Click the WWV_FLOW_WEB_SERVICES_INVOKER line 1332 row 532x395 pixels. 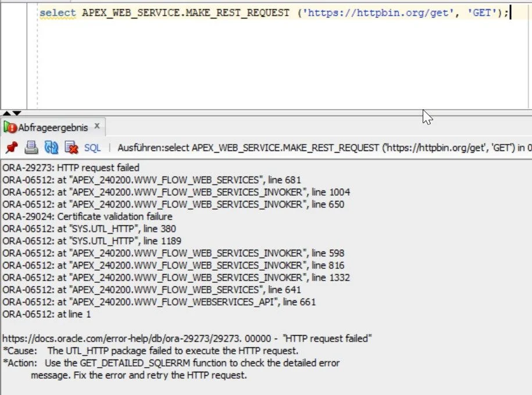[x=176, y=277]
